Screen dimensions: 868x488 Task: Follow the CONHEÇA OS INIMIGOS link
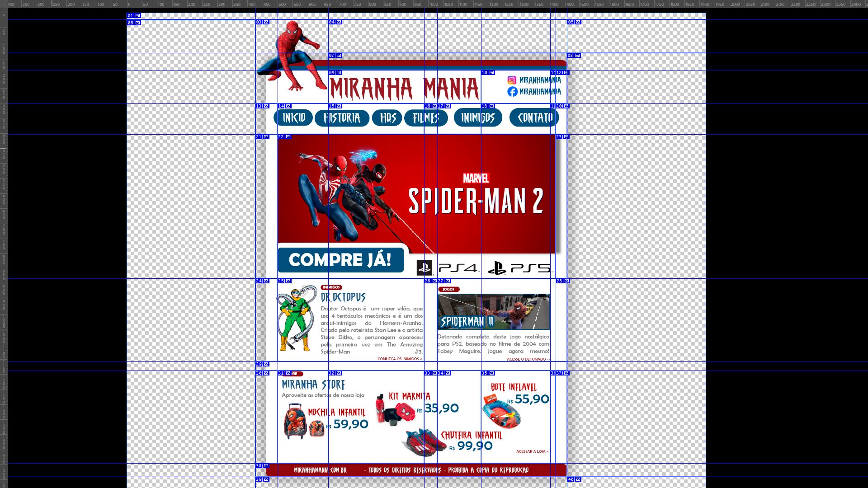click(x=400, y=359)
